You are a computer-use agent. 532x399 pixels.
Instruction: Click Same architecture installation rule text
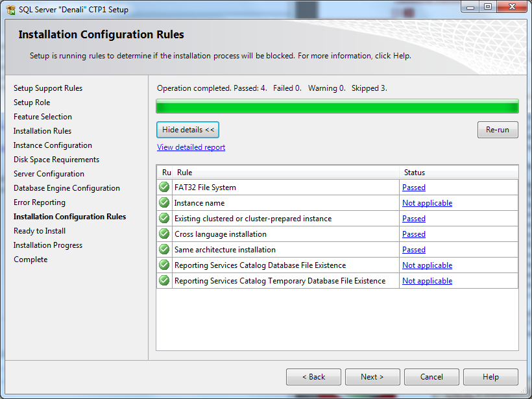pos(224,250)
